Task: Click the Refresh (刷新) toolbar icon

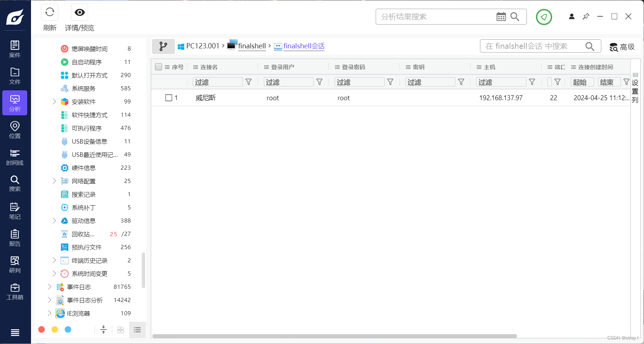Action: point(50,12)
